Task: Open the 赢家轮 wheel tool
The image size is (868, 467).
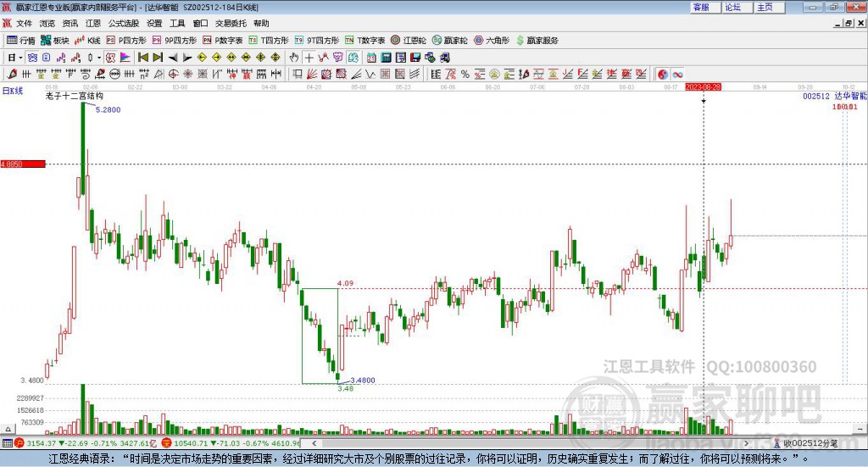Action: tap(450, 41)
